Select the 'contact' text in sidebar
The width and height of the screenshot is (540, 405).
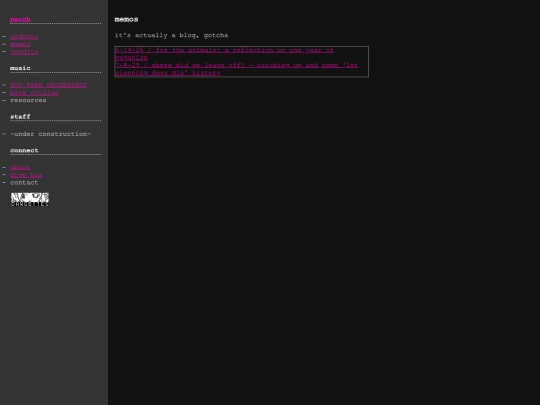(x=24, y=183)
